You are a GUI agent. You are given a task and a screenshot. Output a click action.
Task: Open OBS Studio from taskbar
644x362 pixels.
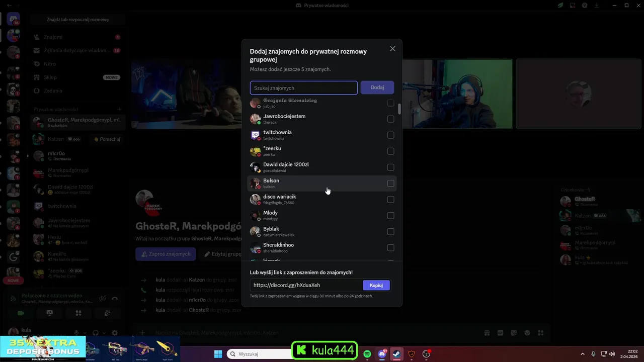[427, 354]
